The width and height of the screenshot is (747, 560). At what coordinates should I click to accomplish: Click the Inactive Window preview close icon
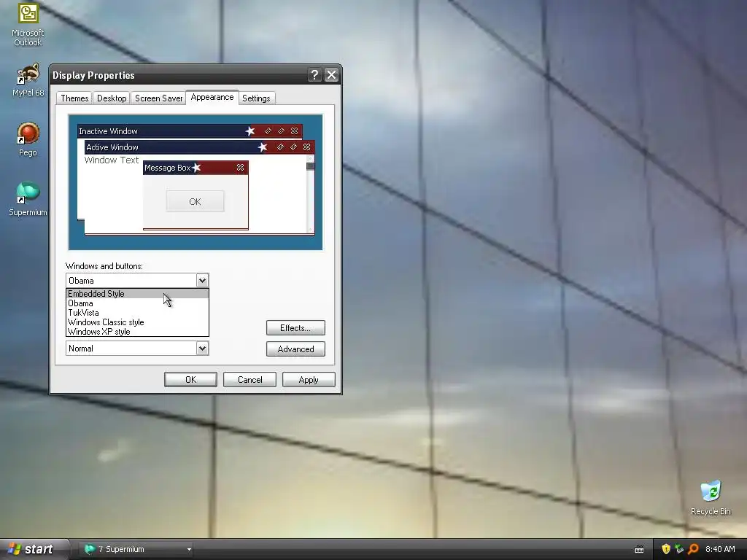tap(295, 131)
